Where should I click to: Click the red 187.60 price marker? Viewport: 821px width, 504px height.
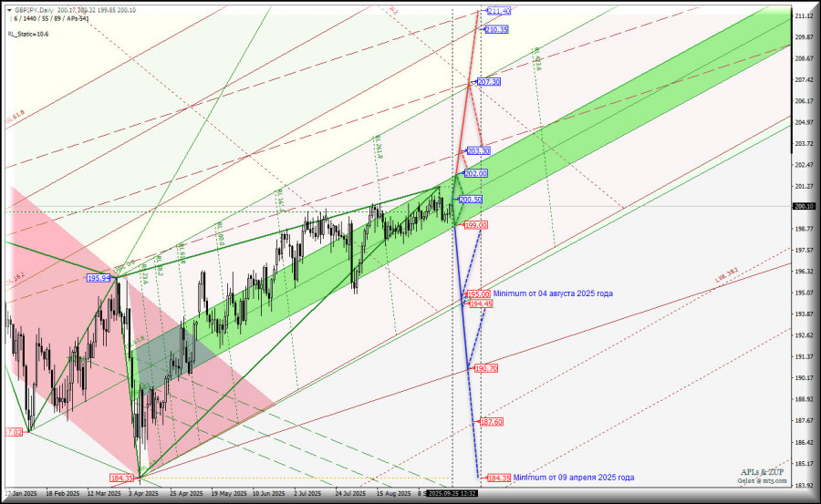point(492,422)
